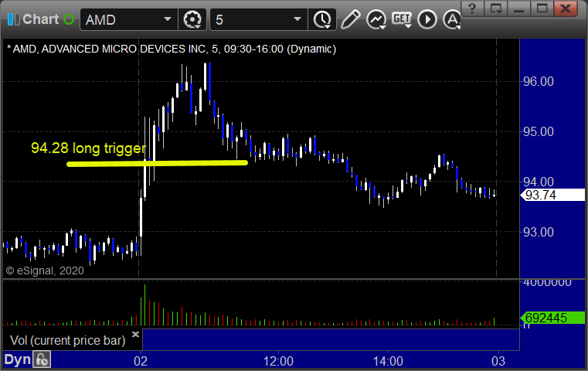Screen dimensions: 588x371
Task: Click the 95.00 price axis label
Action: 538,131
